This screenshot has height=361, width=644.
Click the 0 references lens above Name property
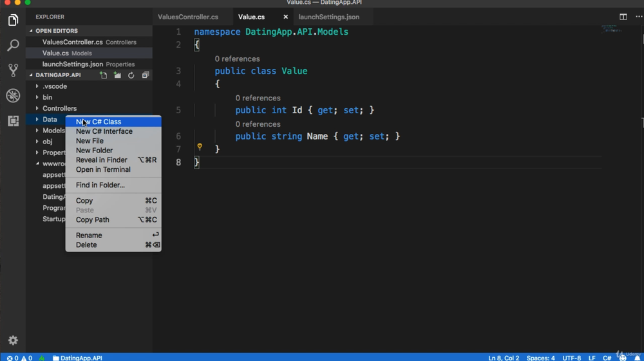pos(258,124)
